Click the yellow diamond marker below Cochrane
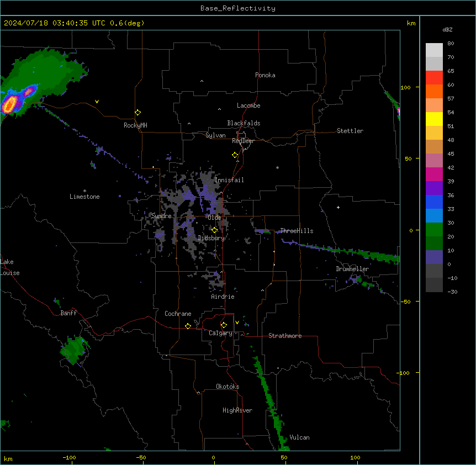The width and height of the screenshot is (476, 465). pyautogui.click(x=188, y=326)
